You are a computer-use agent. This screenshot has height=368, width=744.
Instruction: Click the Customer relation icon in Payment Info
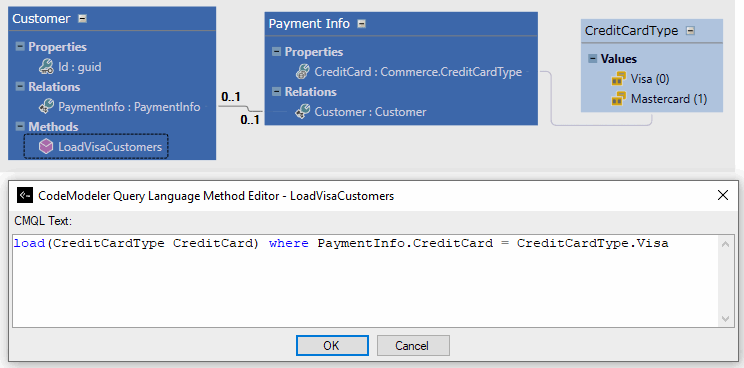click(302, 112)
